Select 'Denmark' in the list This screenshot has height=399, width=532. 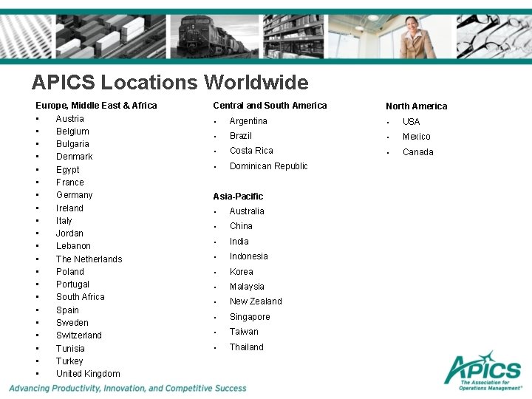pyautogui.click(x=75, y=157)
